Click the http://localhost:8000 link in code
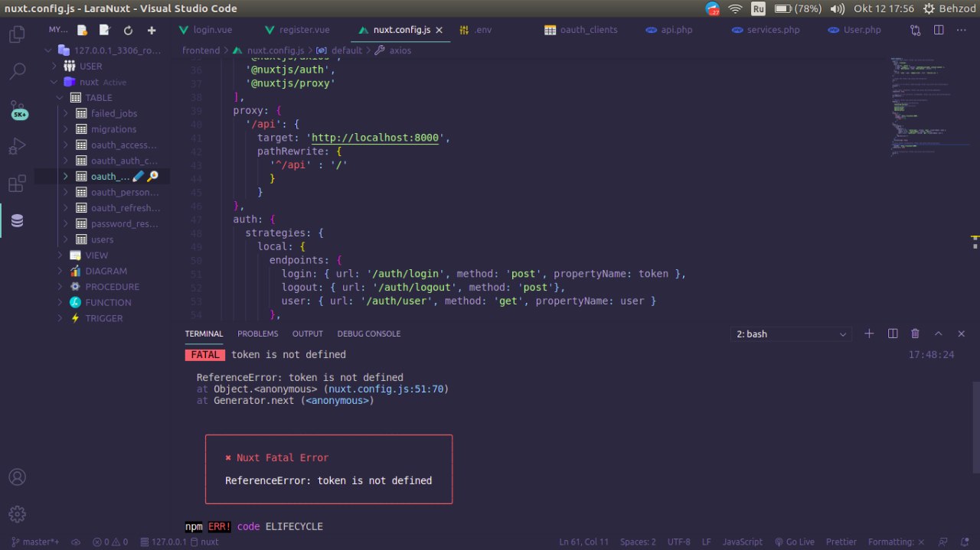Viewport: 980px width, 550px height. (375, 138)
